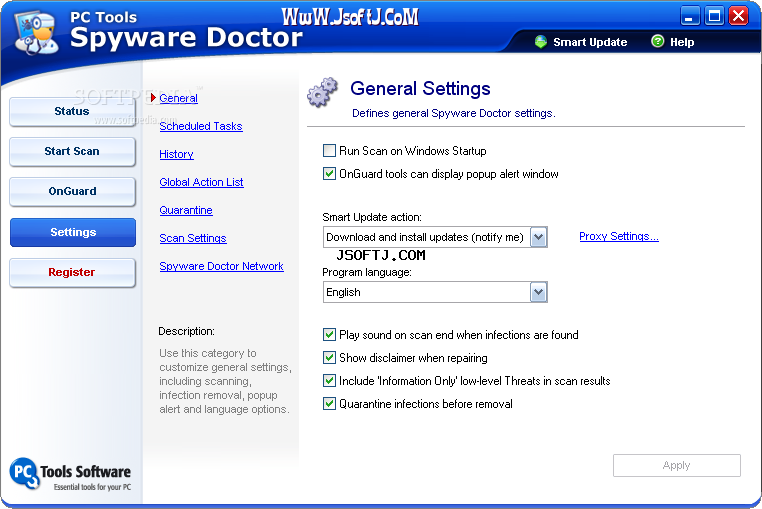Open Proxy Settings link
Image resolution: width=762 pixels, height=509 pixels.
(x=619, y=236)
